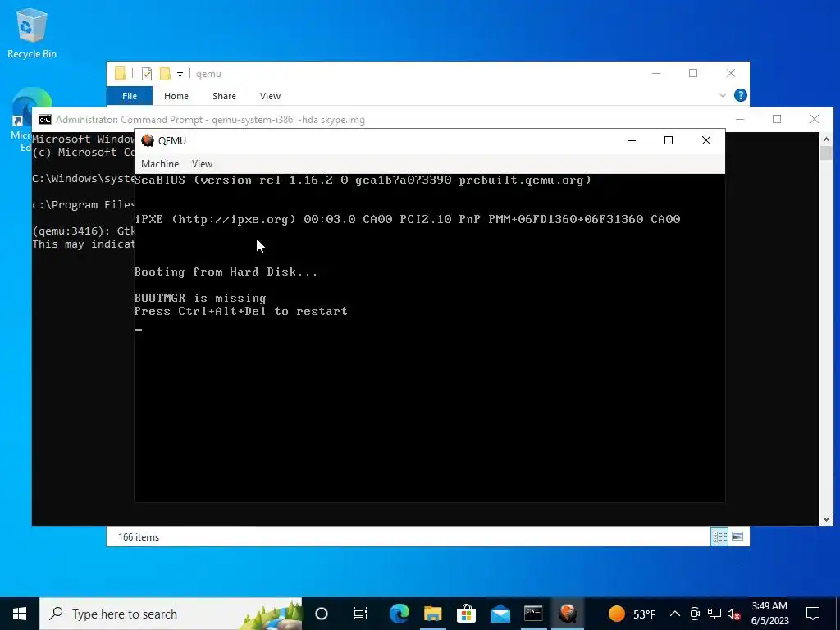Screen dimensions: 840x630
Task: Maximize the QEMU window
Action: pos(669,140)
